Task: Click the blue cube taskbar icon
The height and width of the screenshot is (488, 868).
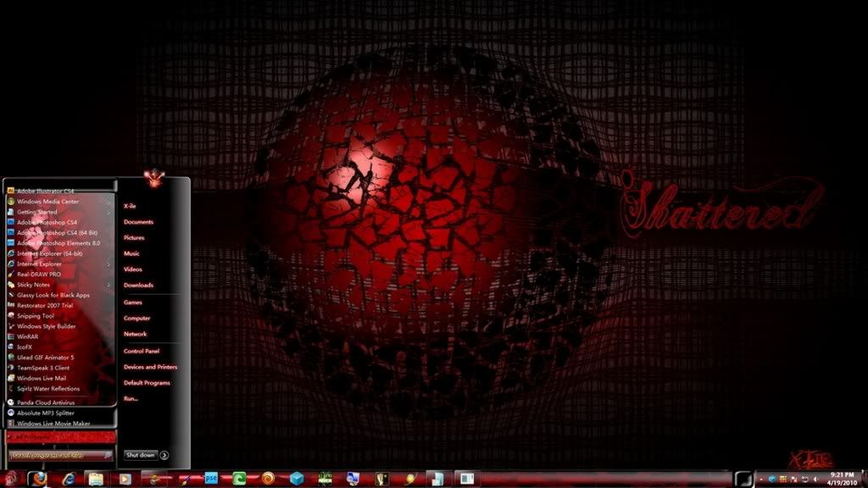Action: [297, 479]
